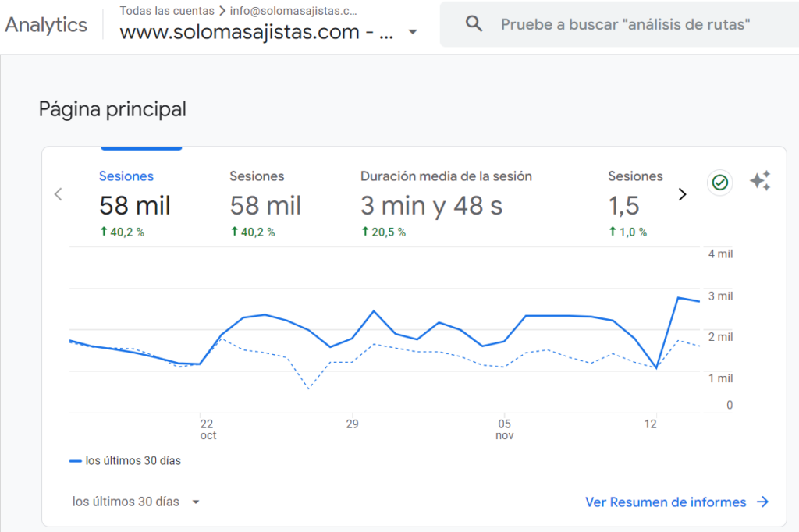Click the 4 mil y-axis label

720,254
